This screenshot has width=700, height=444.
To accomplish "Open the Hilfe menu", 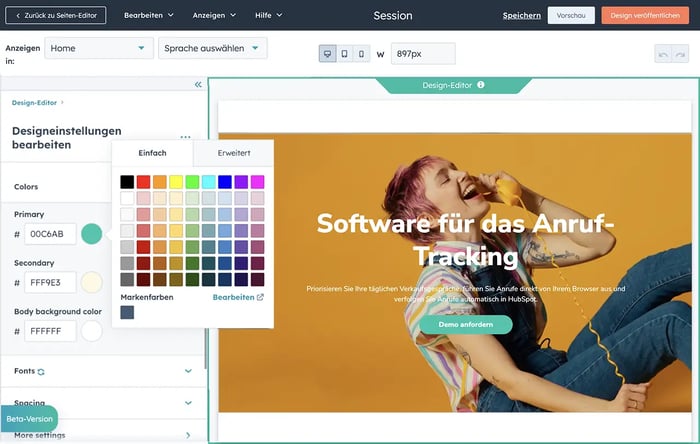I will [268, 15].
